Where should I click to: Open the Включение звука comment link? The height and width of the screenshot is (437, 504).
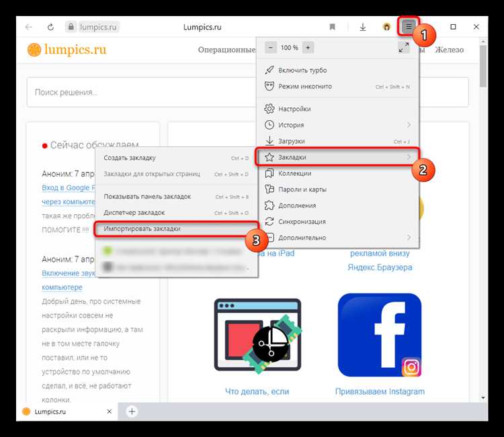pos(69,273)
